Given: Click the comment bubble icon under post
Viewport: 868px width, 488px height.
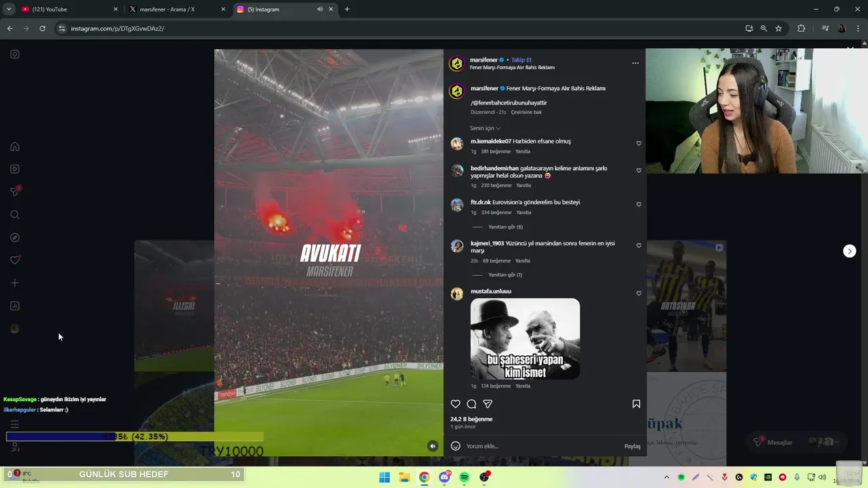Looking at the screenshot, I should (x=471, y=404).
